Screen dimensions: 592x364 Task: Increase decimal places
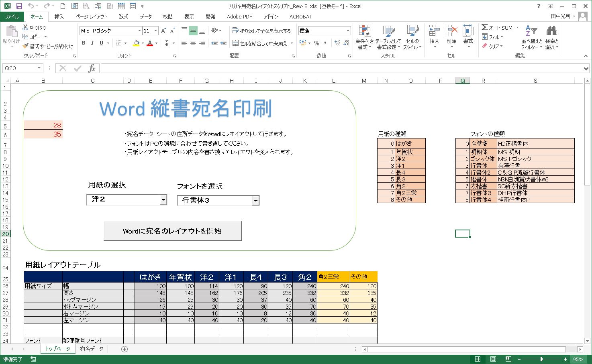337,43
